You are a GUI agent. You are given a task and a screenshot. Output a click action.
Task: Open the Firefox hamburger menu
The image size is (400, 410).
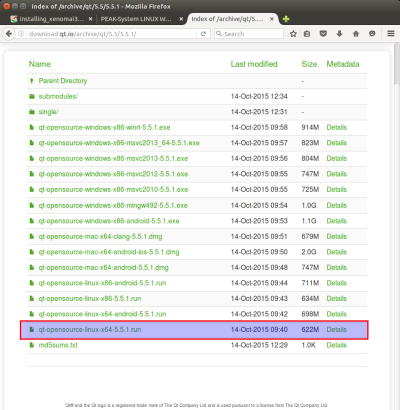click(391, 34)
